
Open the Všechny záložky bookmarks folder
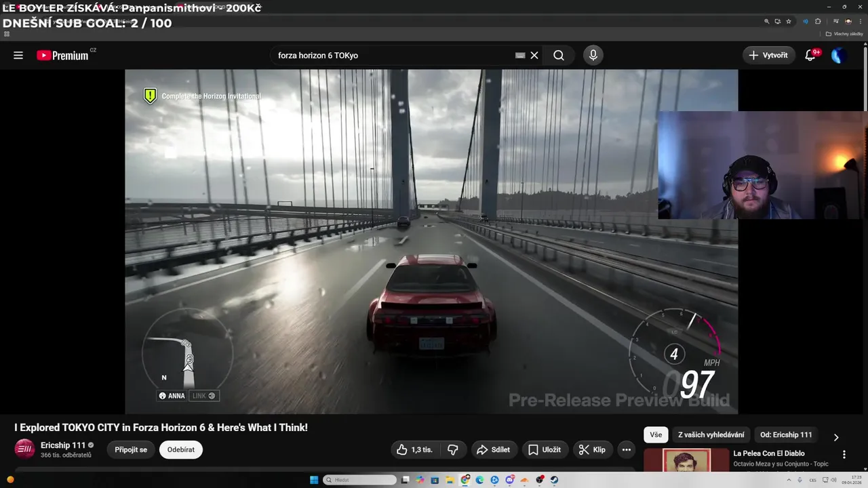point(844,34)
